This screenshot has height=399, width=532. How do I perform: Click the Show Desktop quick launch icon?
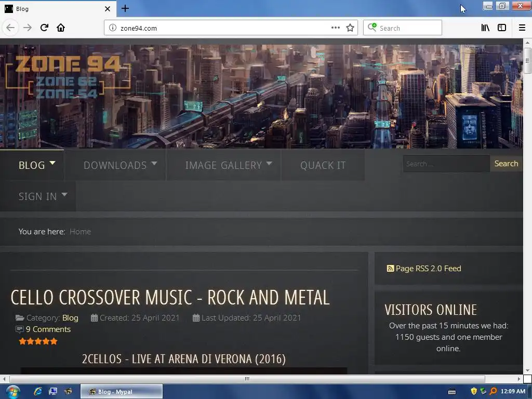point(53,391)
